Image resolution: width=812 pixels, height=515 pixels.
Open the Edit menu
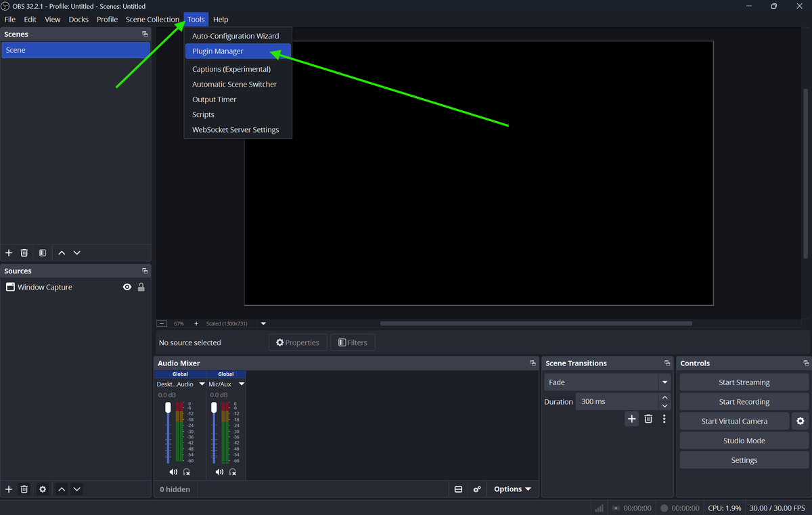click(30, 19)
